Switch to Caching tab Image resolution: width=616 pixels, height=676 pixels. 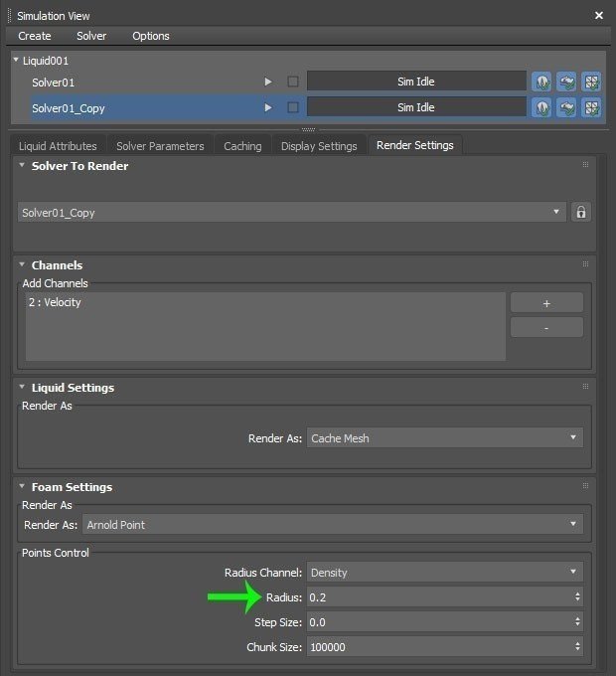242,146
